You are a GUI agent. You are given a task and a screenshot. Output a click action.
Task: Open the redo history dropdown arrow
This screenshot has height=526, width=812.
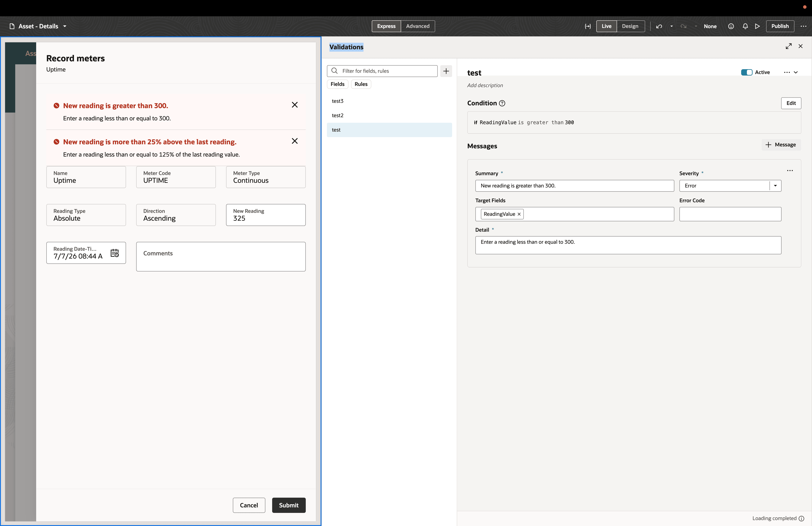[696, 26]
